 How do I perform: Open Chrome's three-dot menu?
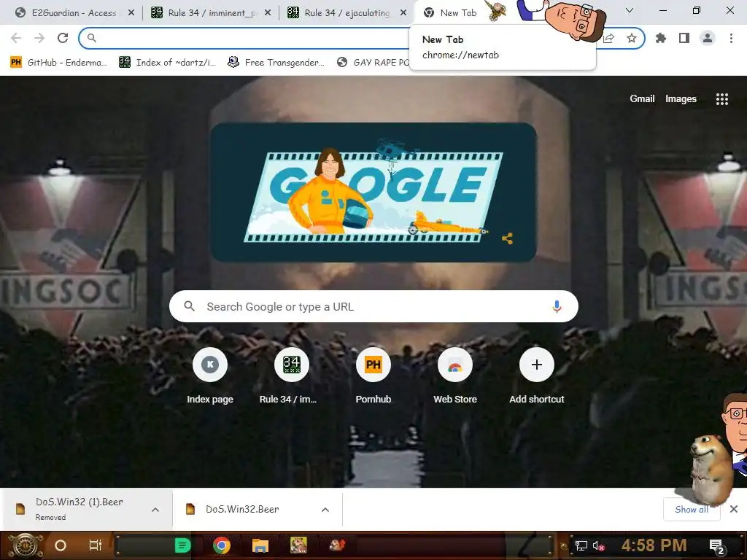tap(731, 38)
